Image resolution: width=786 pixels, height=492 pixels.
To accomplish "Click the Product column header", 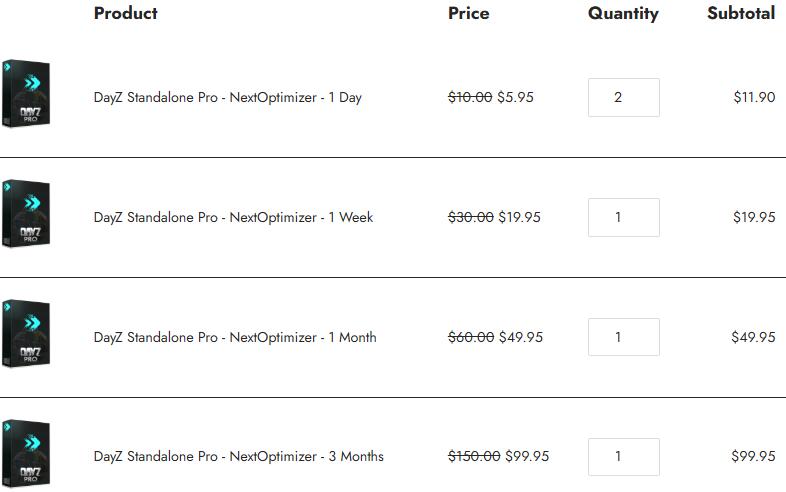I will click(x=126, y=13).
